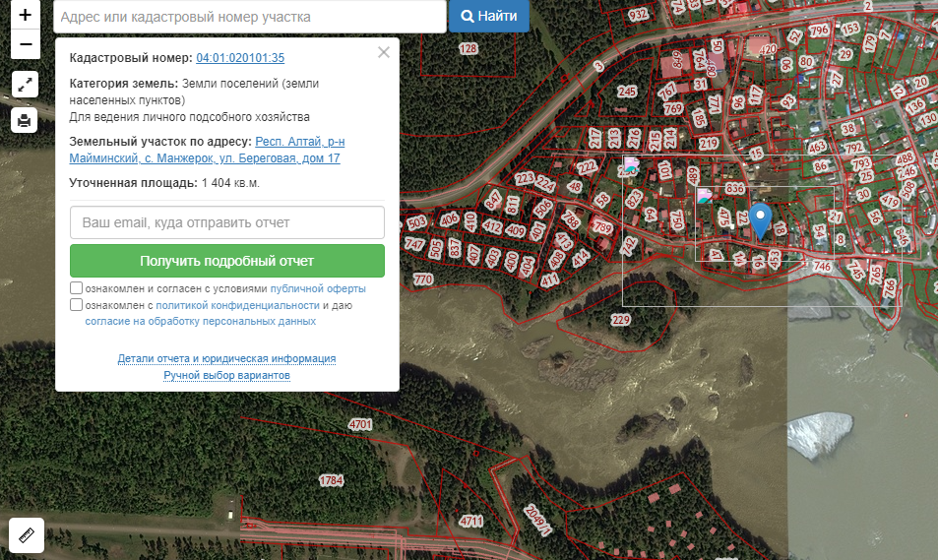
Task: Open the политикой конфиденциальности link
Action: point(237,305)
